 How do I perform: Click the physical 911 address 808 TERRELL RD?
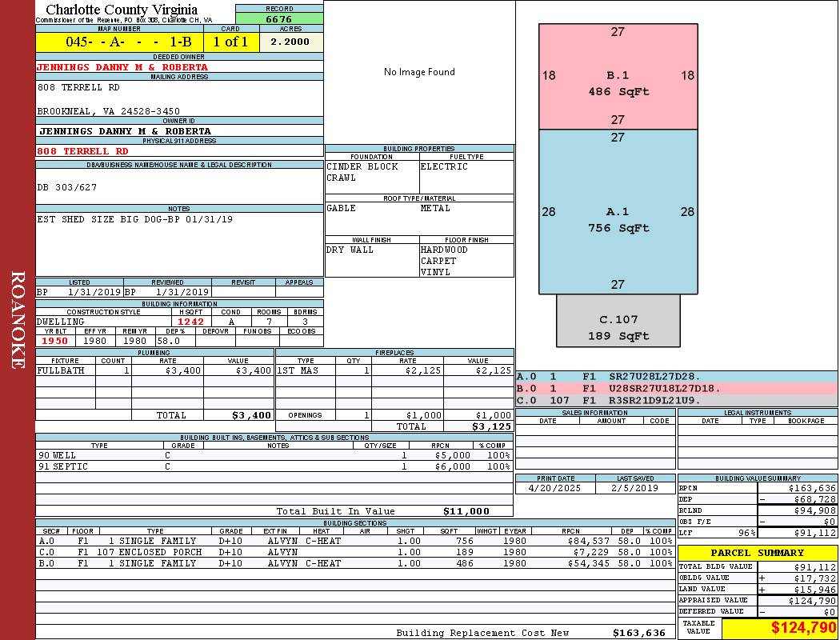(x=82, y=151)
